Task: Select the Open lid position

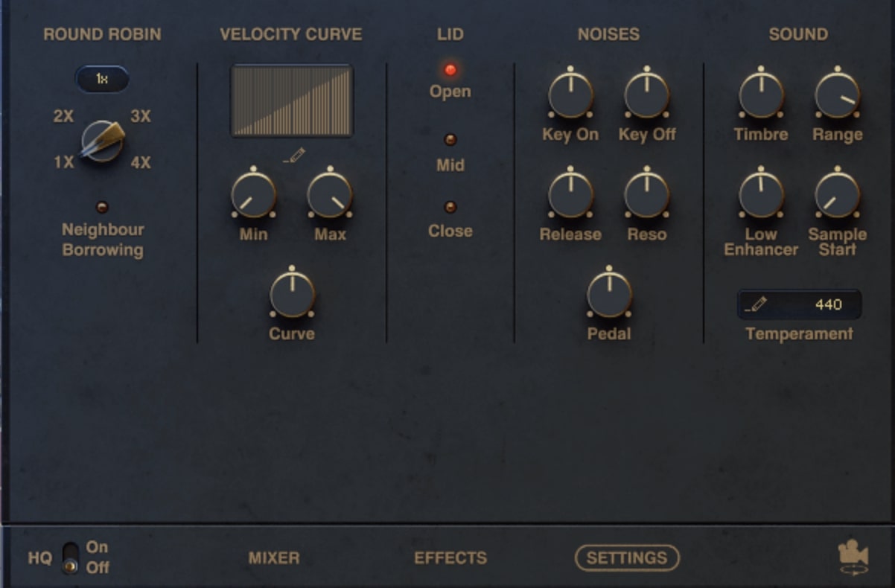Action: tap(450, 71)
